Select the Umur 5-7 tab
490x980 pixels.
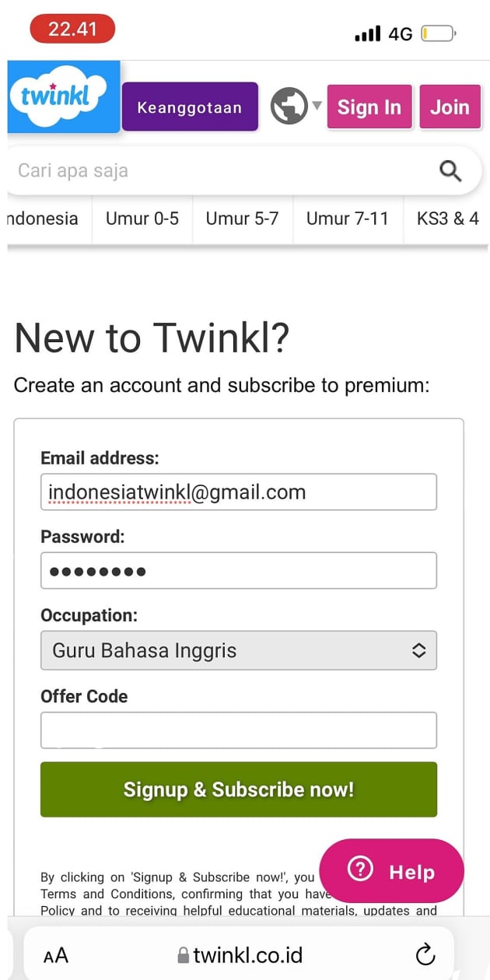(242, 219)
